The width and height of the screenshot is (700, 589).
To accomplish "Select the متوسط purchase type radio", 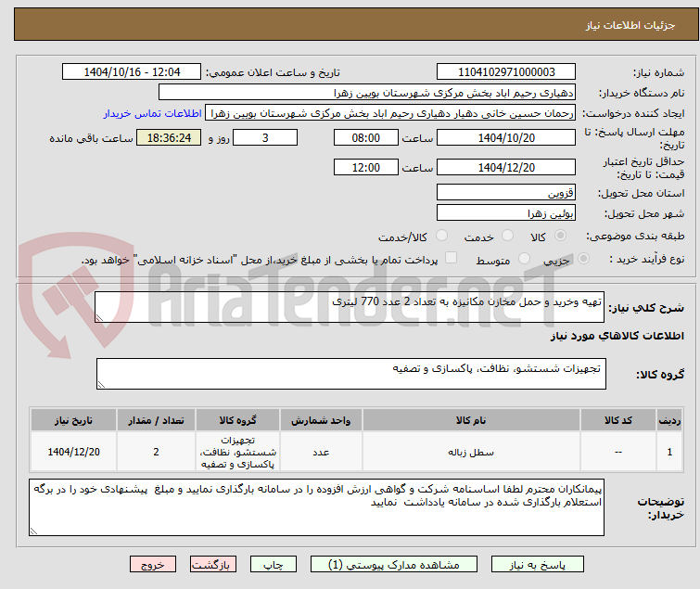I will 524,259.
